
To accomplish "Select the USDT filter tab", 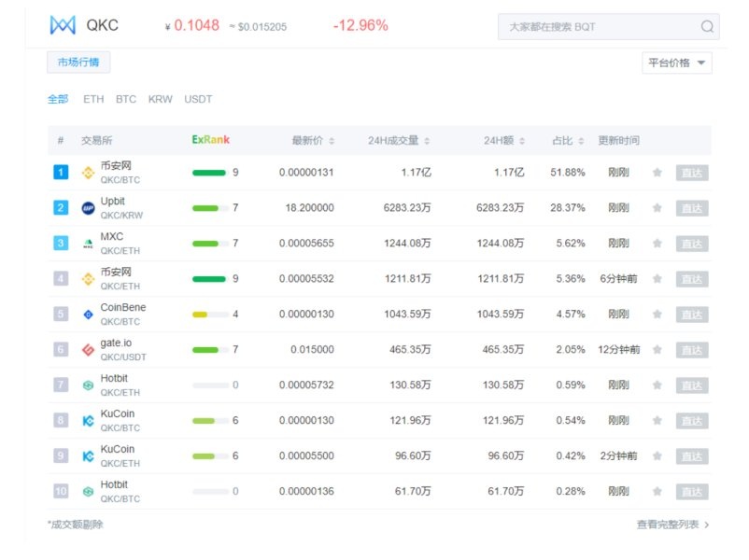I will click(198, 99).
